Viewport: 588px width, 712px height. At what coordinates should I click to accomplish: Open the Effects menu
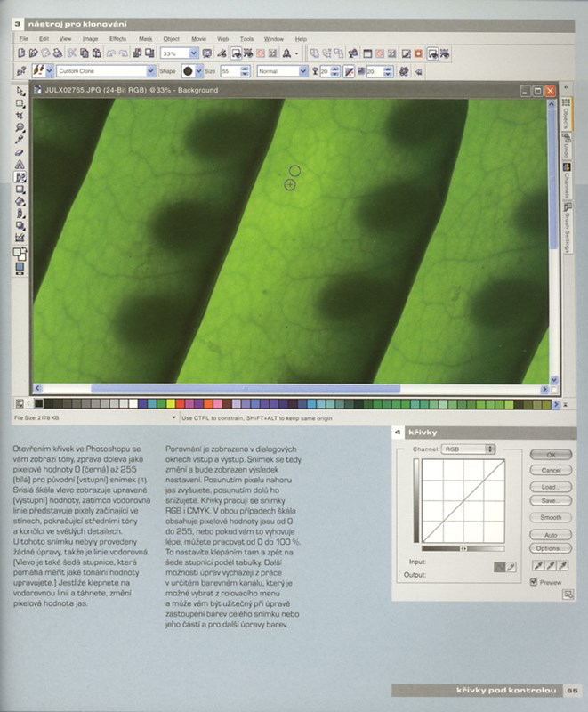[x=117, y=39]
